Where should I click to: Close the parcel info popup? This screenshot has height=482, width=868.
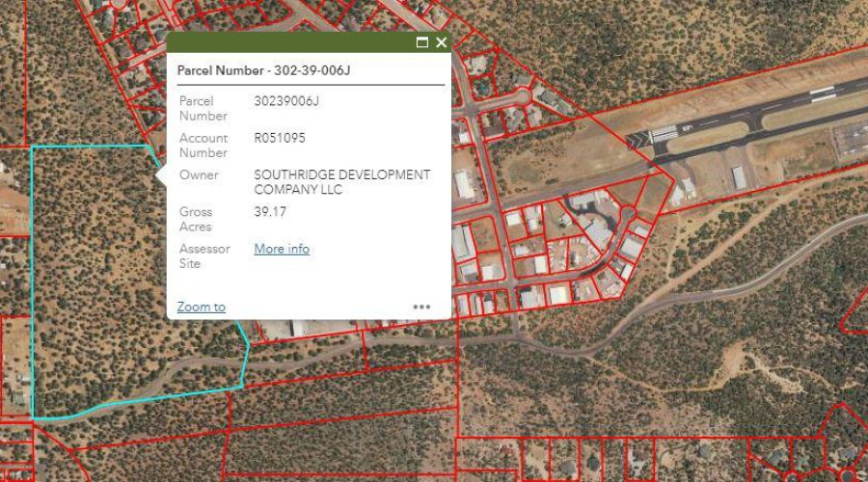[x=442, y=42]
